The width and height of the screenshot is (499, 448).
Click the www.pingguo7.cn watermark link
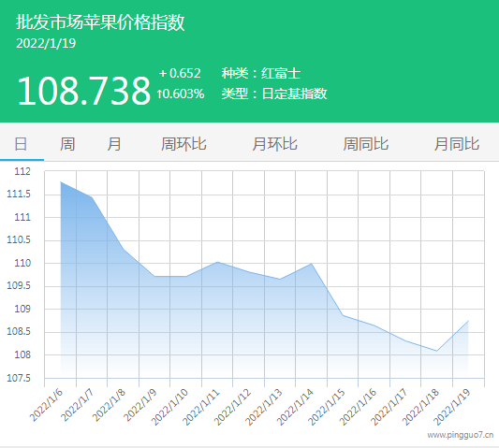[x=461, y=435]
